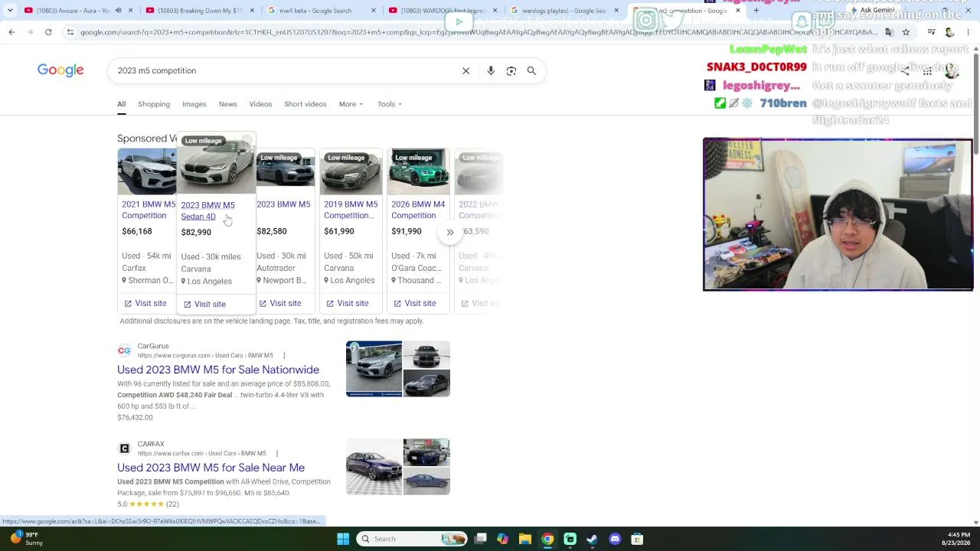Viewport: 980px width, 551px height.
Task: Switch to the Shopping tab
Action: 154,104
